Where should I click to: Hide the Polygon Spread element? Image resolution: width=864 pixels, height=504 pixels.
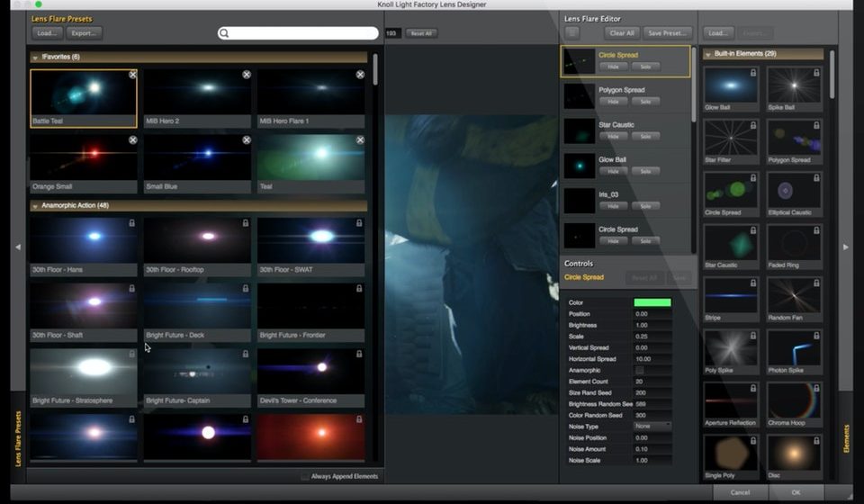click(613, 102)
